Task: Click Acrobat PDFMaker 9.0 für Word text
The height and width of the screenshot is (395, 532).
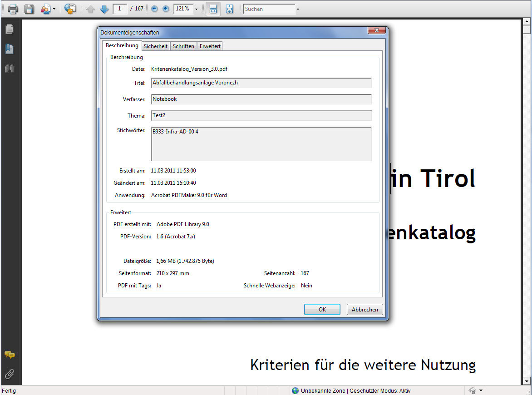Action: pos(189,195)
